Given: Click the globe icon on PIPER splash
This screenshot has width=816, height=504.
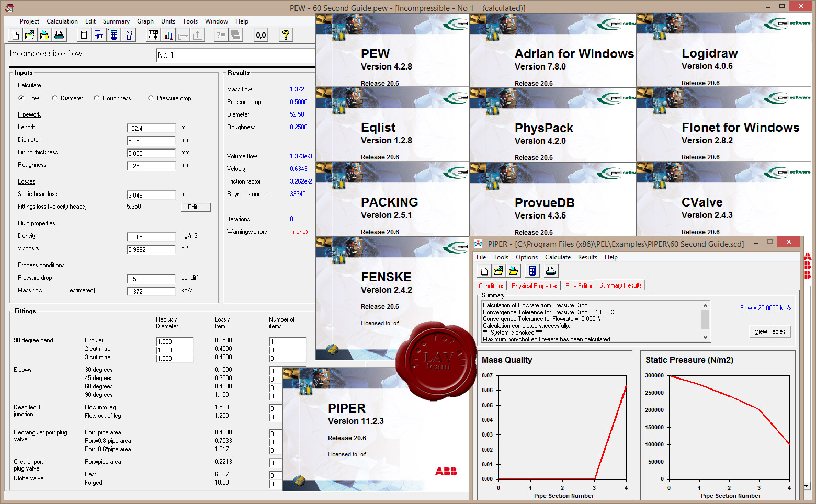Looking at the screenshot, I should click(x=299, y=480).
